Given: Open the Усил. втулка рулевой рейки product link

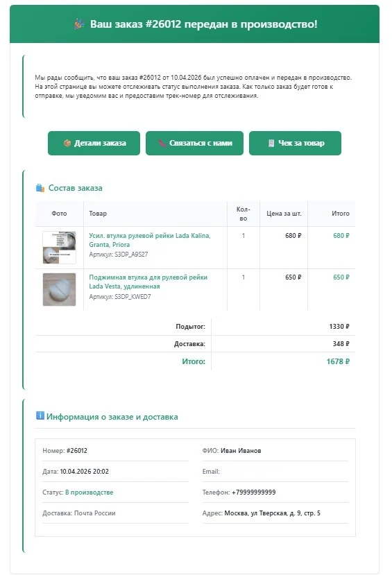Looking at the screenshot, I should coord(150,240).
